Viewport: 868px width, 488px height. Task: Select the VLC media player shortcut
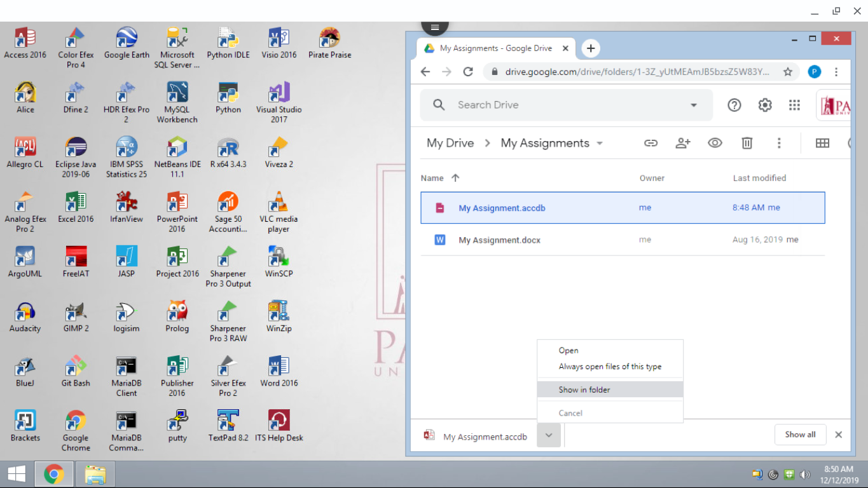(279, 211)
